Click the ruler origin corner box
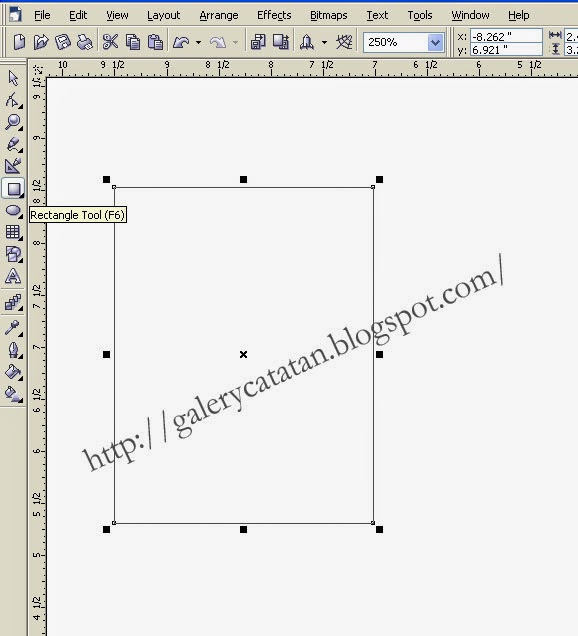This screenshot has width=578, height=636. 37,69
